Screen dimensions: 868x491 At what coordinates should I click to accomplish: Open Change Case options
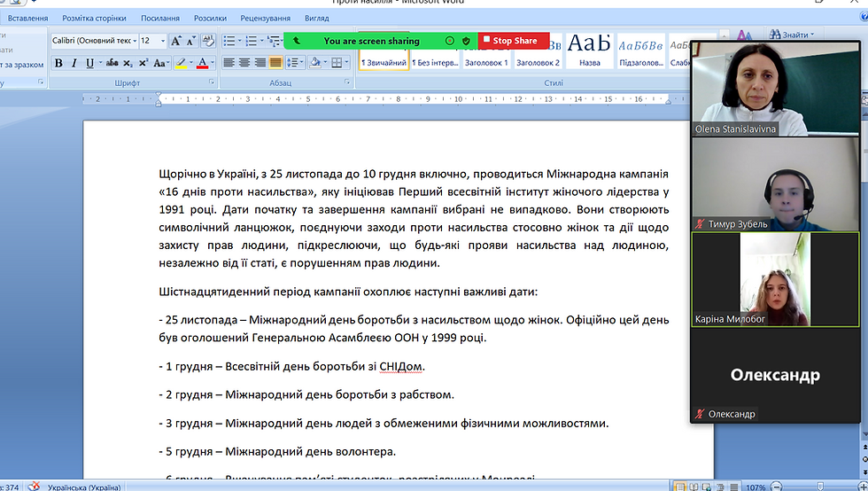click(160, 63)
